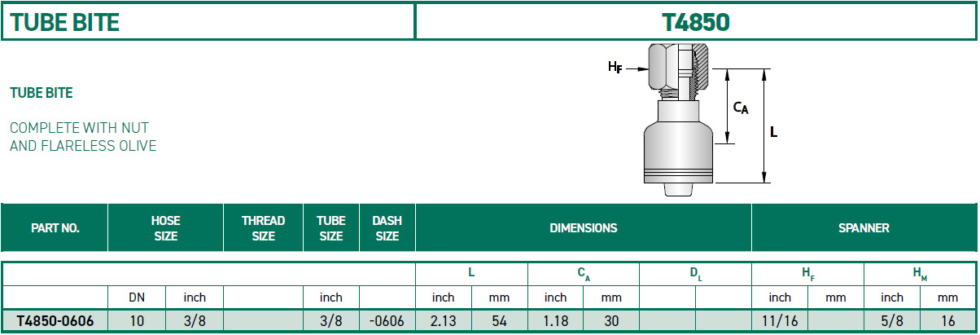The image size is (980, 335).
Task: Click the SPANNER column header
Action: tap(864, 228)
